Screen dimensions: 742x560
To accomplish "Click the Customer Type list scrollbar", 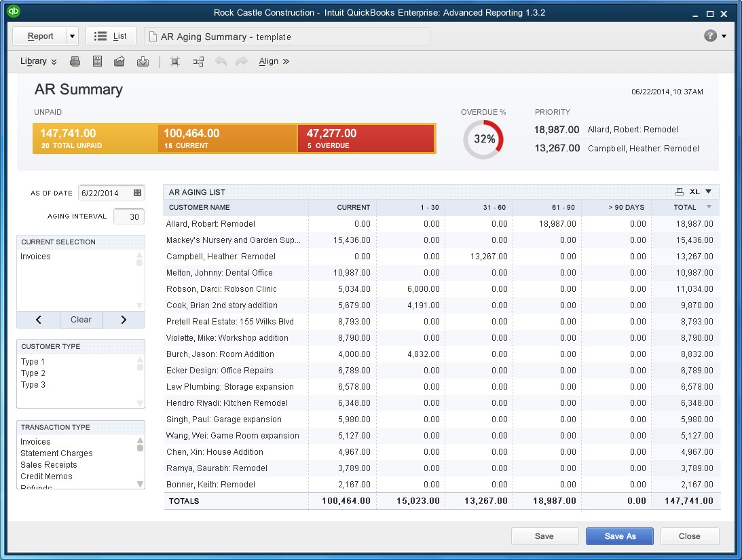I will tap(140, 381).
